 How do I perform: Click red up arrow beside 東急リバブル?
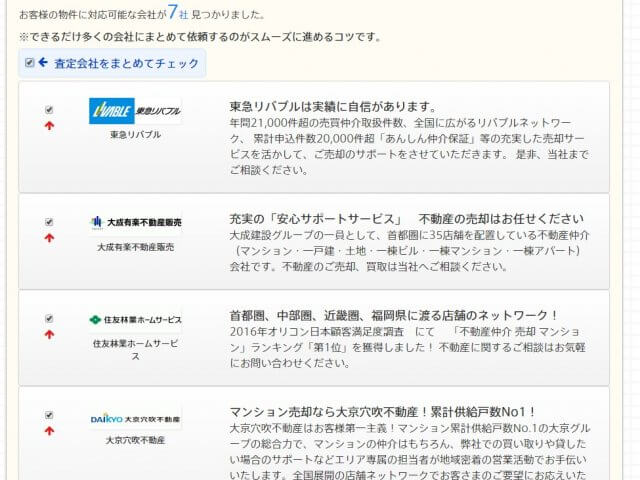click(49, 126)
